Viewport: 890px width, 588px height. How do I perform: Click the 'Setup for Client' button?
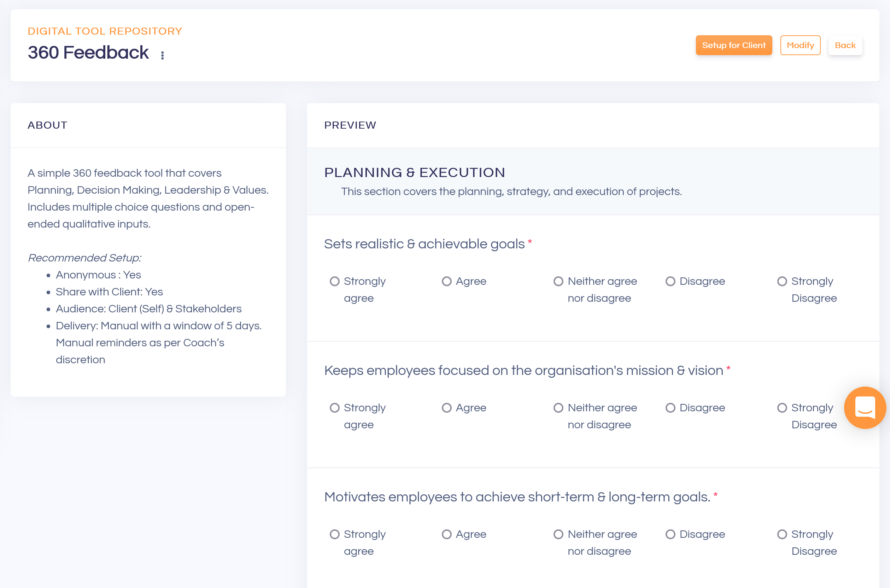point(734,45)
